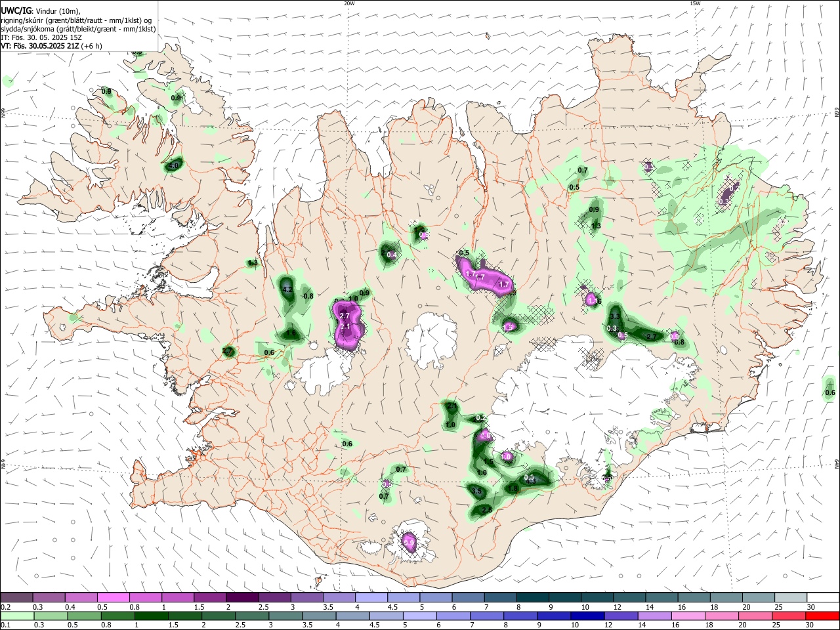840x630 pixels.
Task: Click the medium green swatch labeled 0.5, lower scale
Action: click(84, 616)
